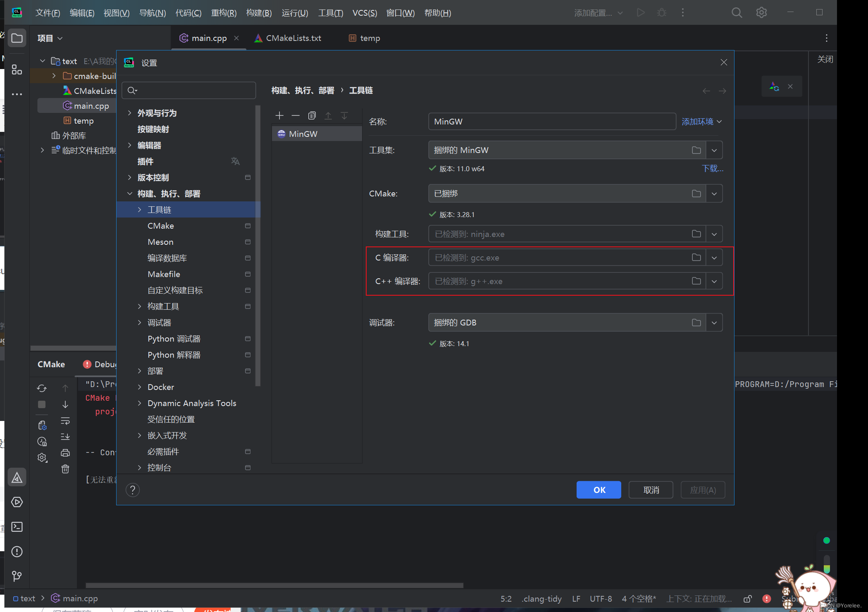Open CMake tool window triangle icon
The height and width of the screenshot is (612, 868).
(17, 478)
